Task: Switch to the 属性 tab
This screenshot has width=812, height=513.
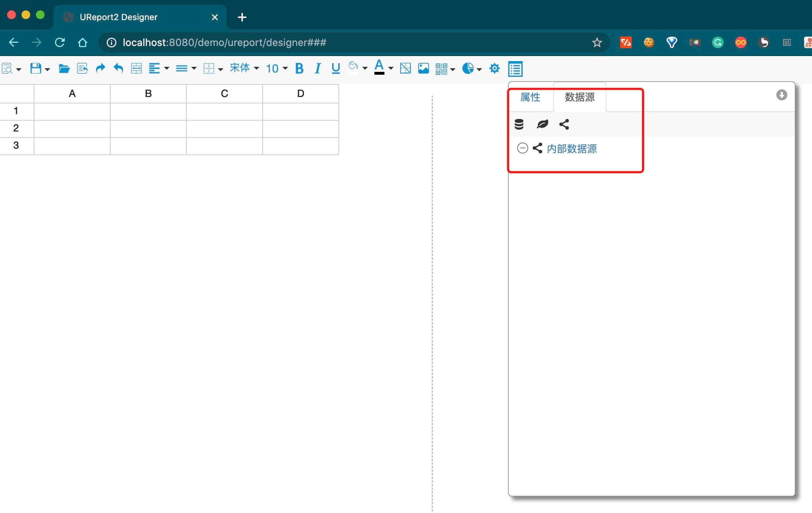Action: click(530, 97)
